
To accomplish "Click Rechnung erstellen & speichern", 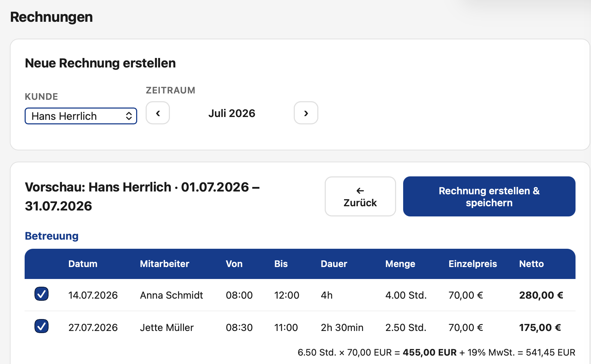I will (x=489, y=196).
